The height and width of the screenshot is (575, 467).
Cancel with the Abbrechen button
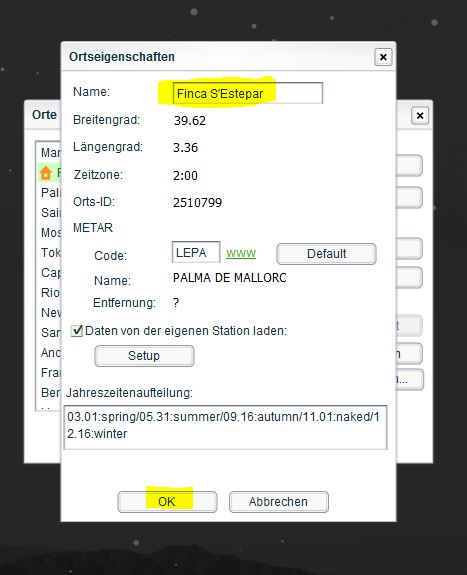278,502
